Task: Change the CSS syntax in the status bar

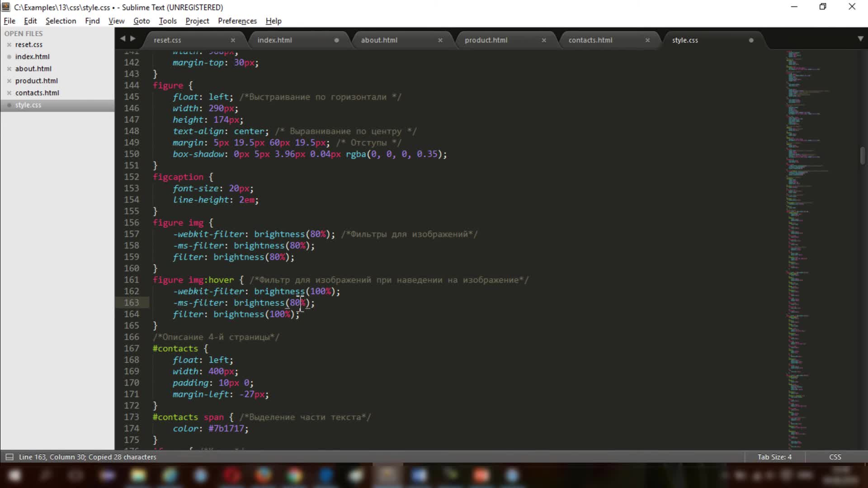Action: [835, 457]
